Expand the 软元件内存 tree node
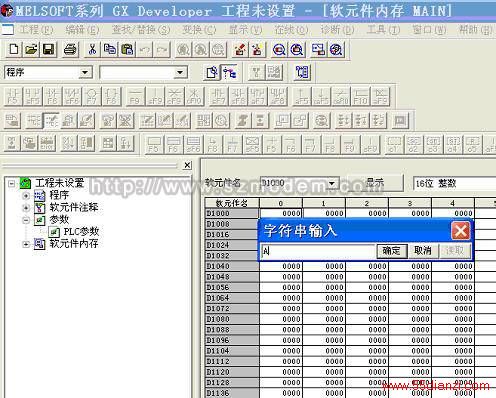Image resolution: width=496 pixels, height=398 pixels. pyautogui.click(x=26, y=244)
